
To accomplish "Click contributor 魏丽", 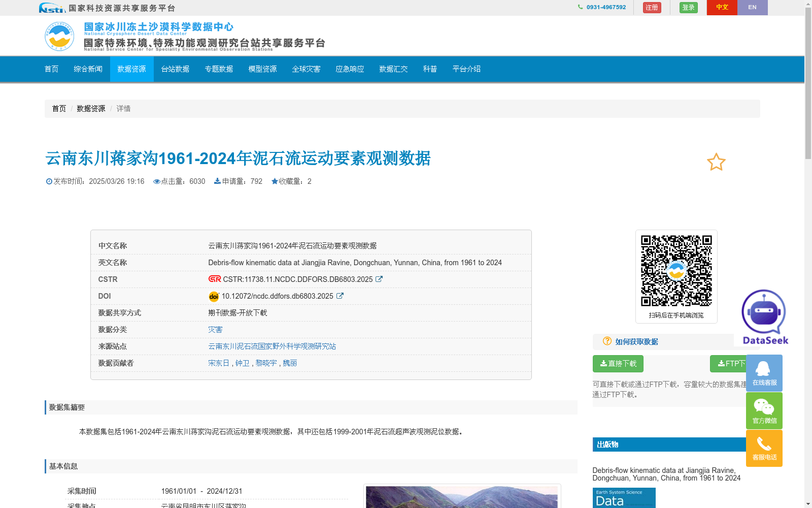I will pyautogui.click(x=290, y=363).
